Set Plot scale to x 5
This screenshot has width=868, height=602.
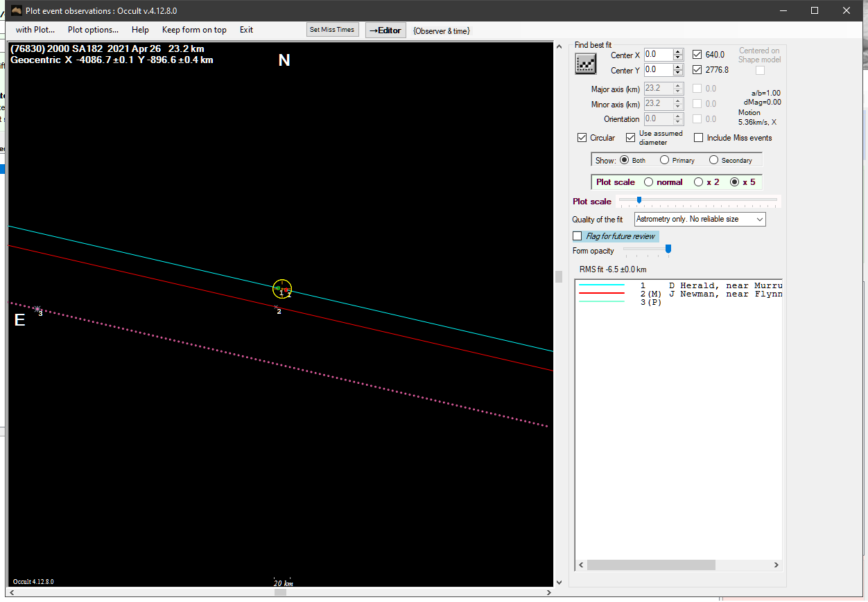pos(735,182)
